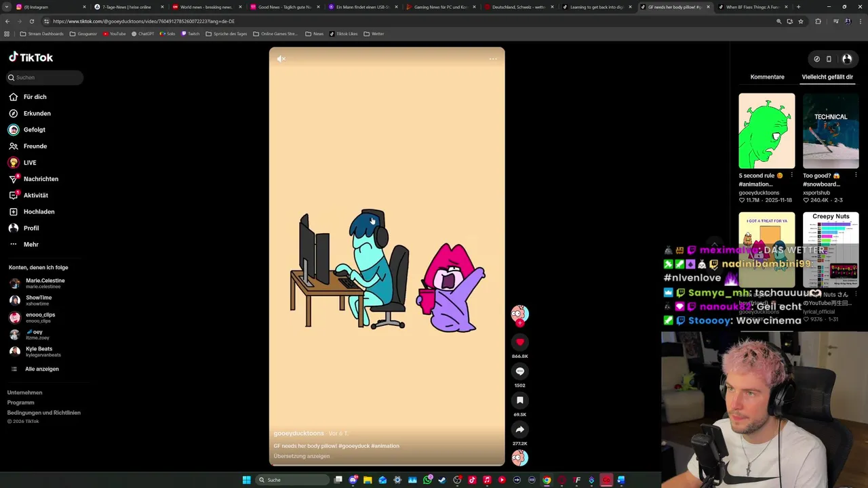The height and width of the screenshot is (488, 868).
Task: Switch to the Vielleicht gefällt dir tab
Action: 827,77
